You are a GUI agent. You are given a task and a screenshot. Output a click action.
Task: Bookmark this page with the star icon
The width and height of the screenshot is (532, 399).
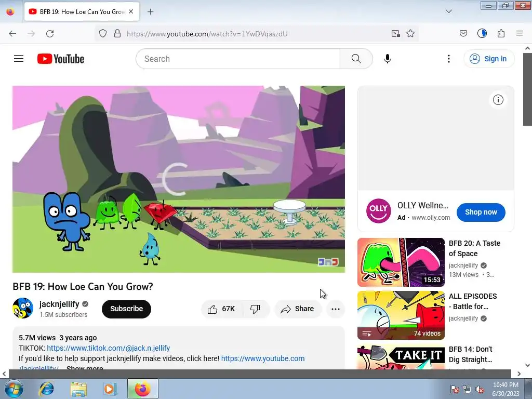[x=410, y=34]
